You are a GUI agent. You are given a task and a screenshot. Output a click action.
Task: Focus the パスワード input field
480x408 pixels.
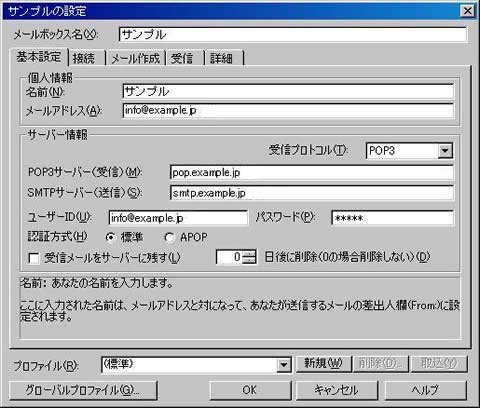coord(392,218)
